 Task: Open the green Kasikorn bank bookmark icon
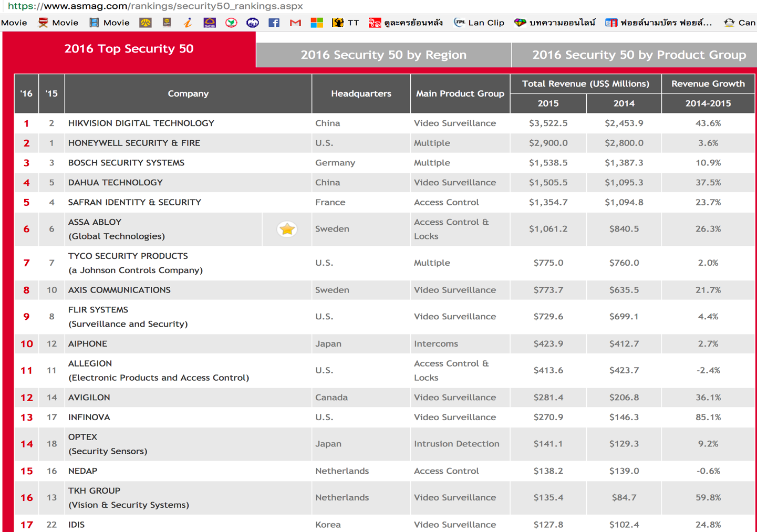coord(231,23)
